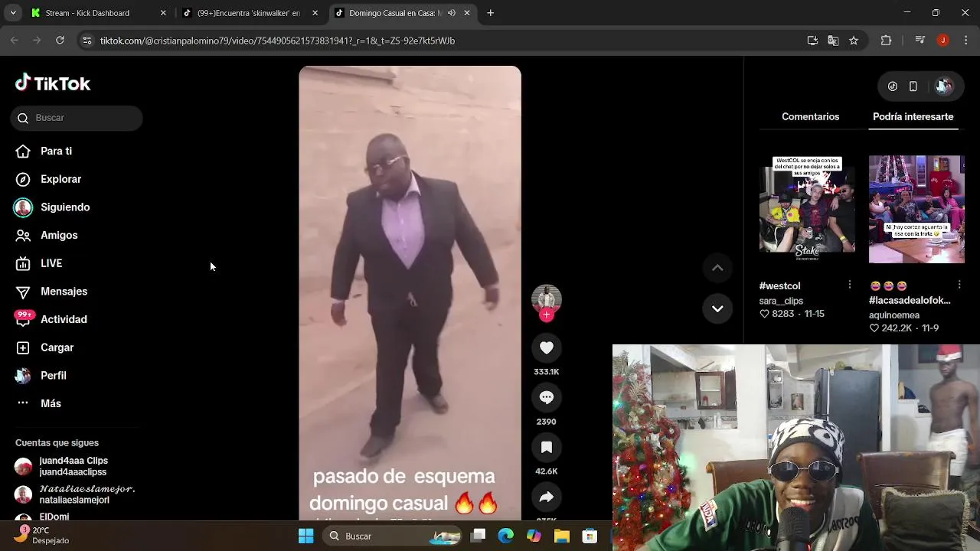Image resolution: width=980 pixels, height=551 pixels.
Task: Open options for #lacasadealofok video
Action: [x=959, y=285]
